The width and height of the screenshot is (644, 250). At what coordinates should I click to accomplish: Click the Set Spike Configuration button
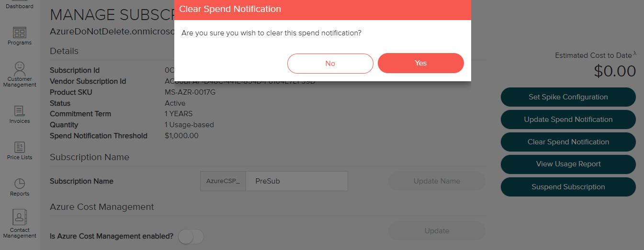click(x=568, y=97)
